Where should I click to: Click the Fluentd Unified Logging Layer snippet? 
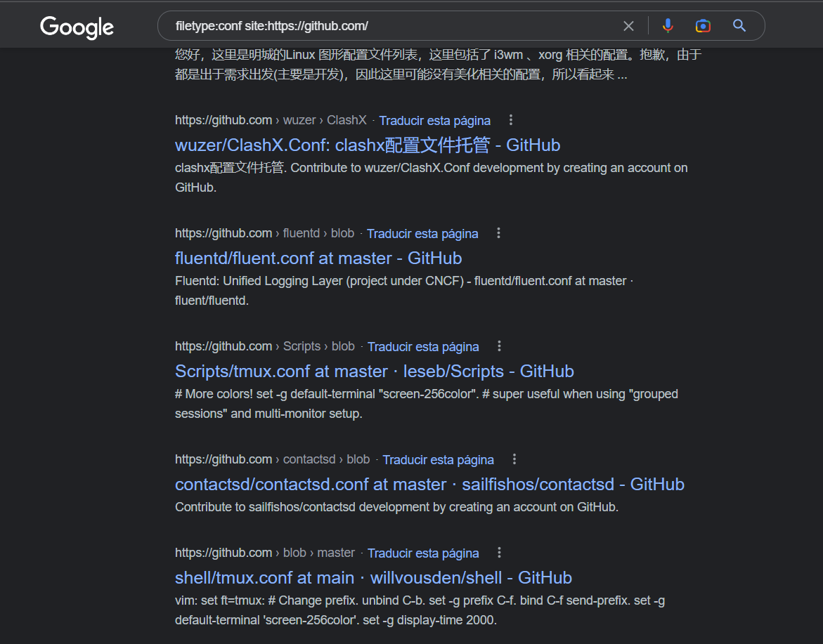tap(404, 291)
